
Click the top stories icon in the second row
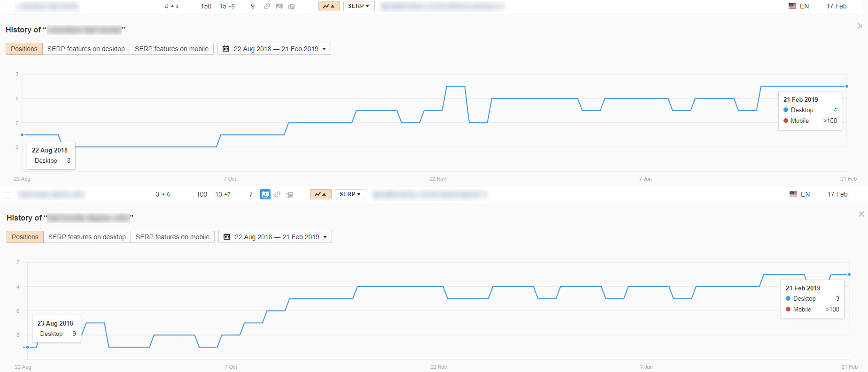[290, 195]
